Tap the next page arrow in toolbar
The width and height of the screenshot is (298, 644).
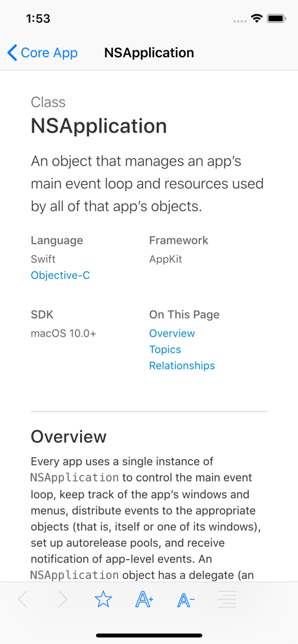pos(63,600)
